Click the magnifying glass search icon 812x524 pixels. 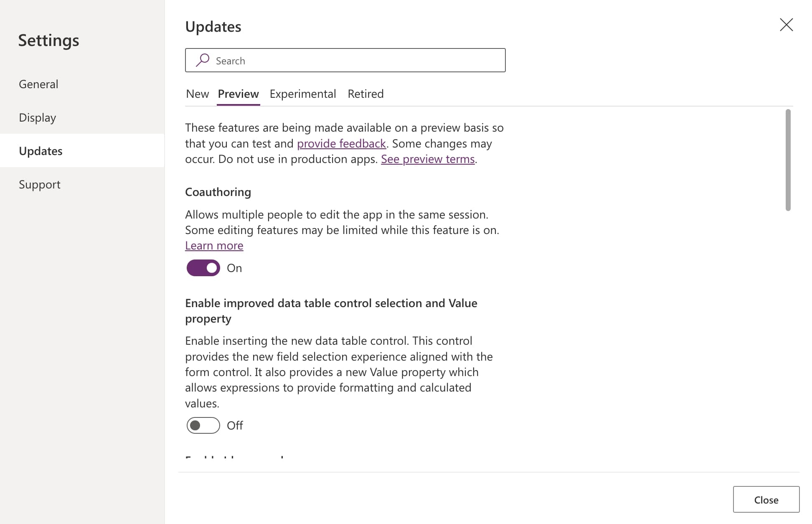tap(203, 60)
